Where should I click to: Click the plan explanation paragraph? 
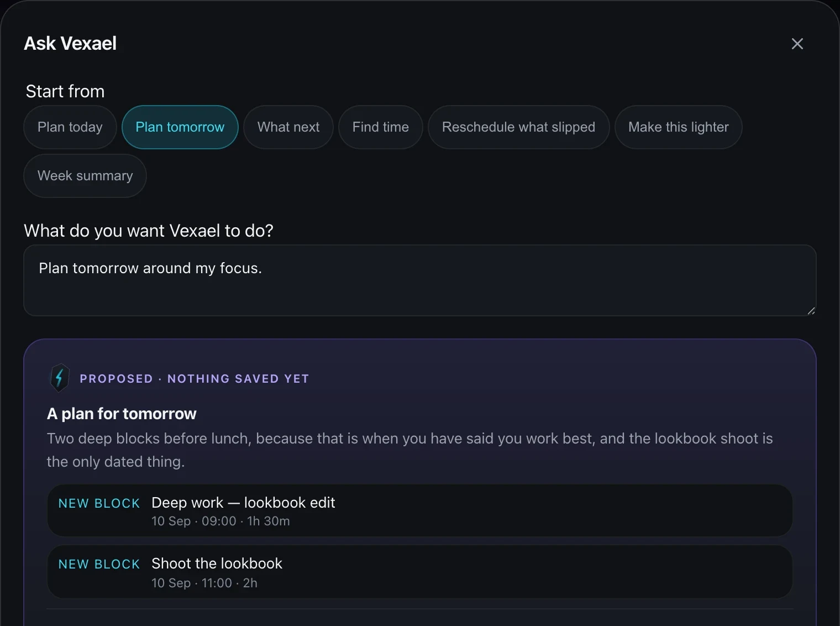[410, 450]
